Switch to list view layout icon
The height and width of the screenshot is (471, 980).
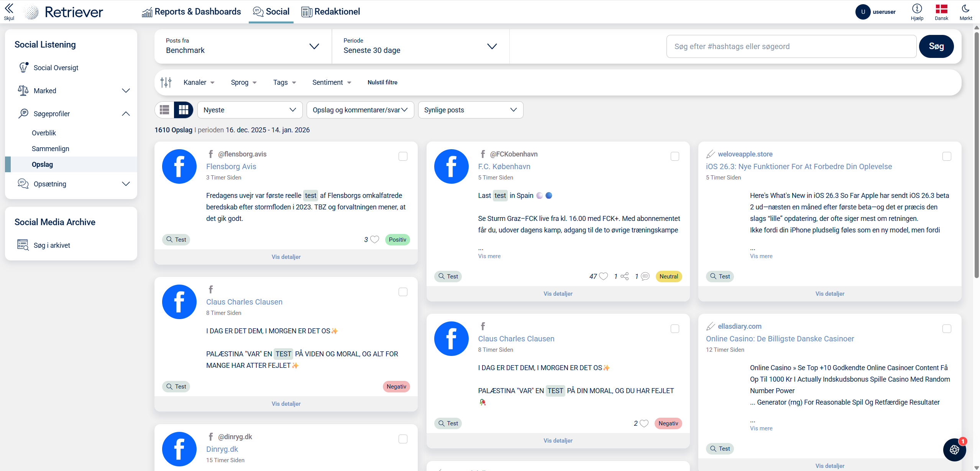(x=164, y=110)
